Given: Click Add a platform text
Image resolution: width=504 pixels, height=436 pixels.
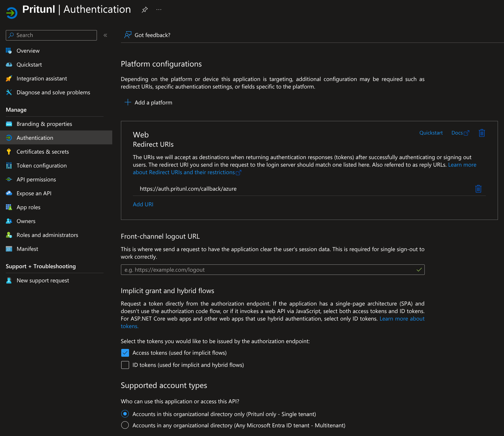Looking at the screenshot, I should coord(153,102).
